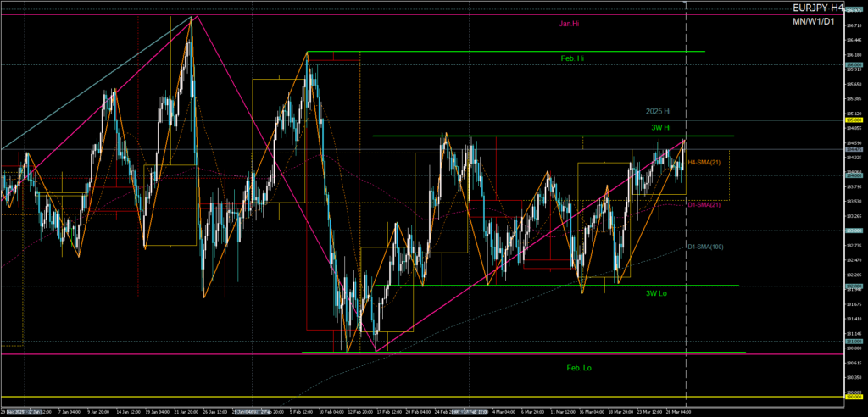
Task: Click the Jan.Hi level label
Action: [569, 24]
